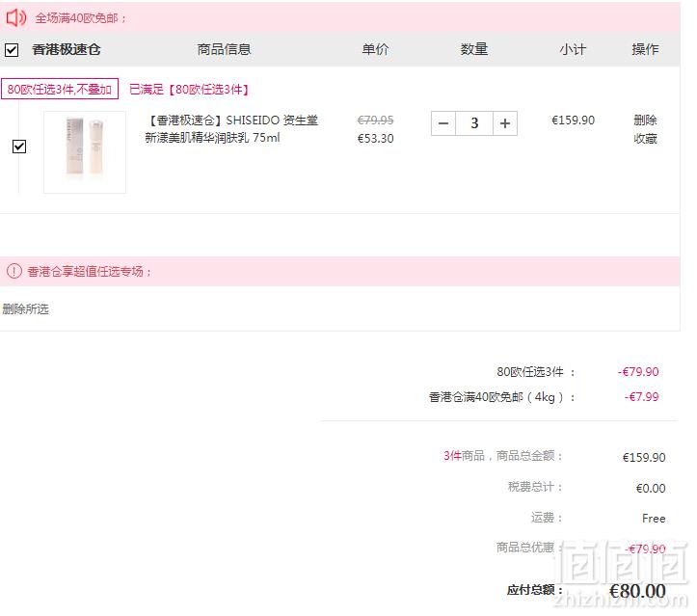The image size is (697, 616).
Task: Click 删除 to remove the item
Action: [645, 120]
